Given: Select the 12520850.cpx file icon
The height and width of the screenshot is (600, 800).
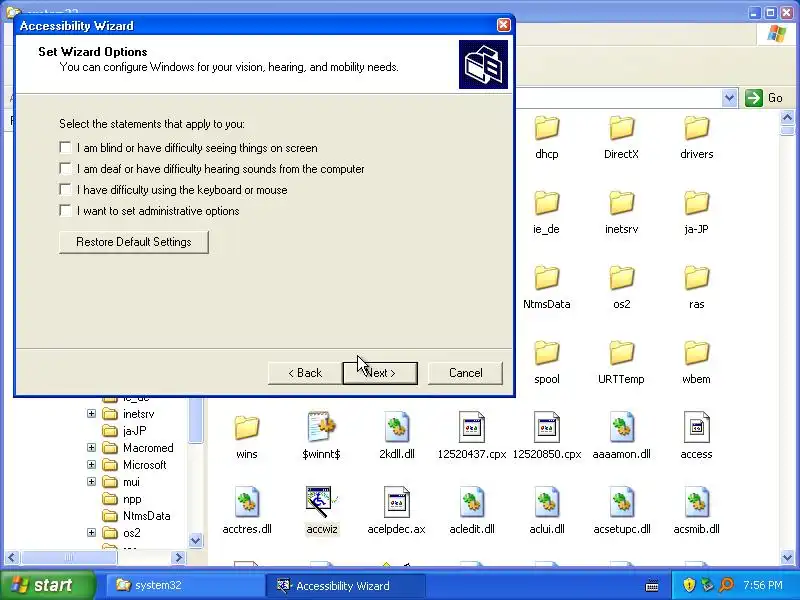Looking at the screenshot, I should pos(546,427).
